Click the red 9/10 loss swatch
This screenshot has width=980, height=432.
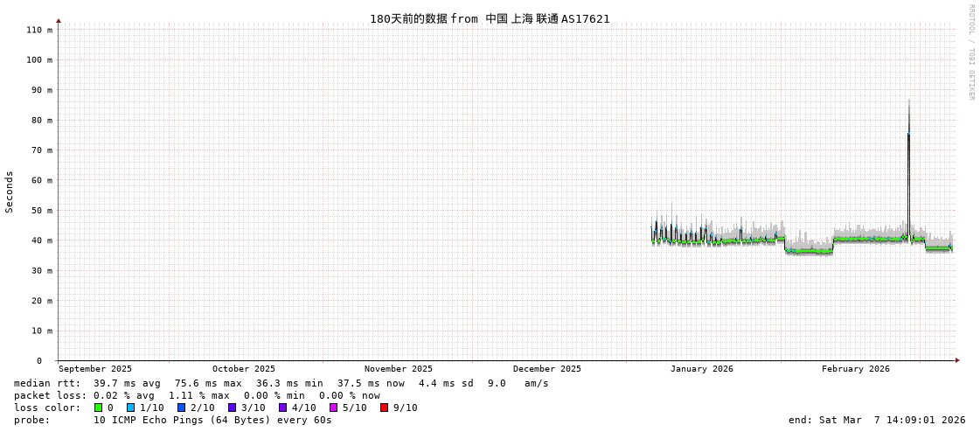pos(384,408)
